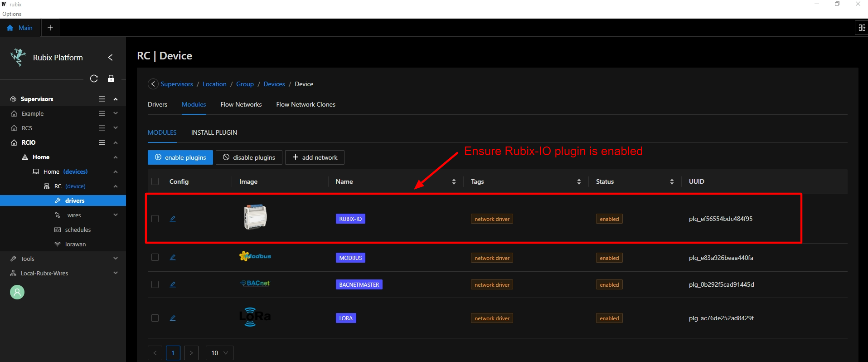
Task: Follow the Supervisors breadcrumb link
Action: coord(177,84)
